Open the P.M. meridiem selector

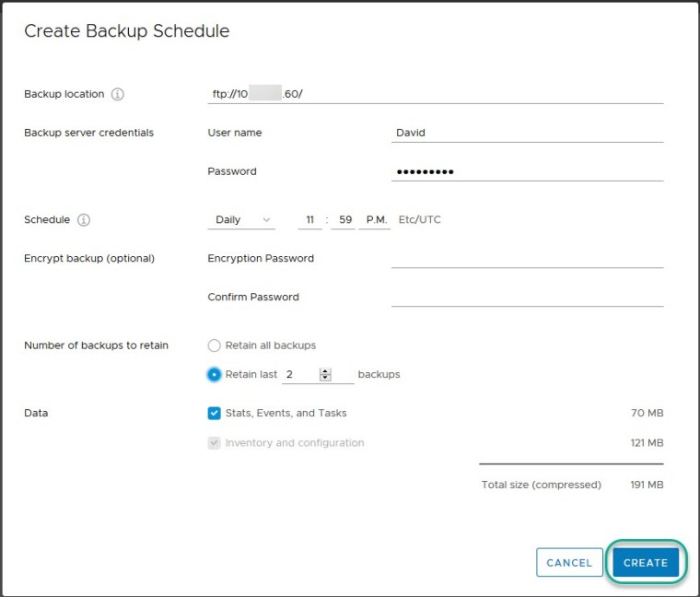[x=375, y=219]
